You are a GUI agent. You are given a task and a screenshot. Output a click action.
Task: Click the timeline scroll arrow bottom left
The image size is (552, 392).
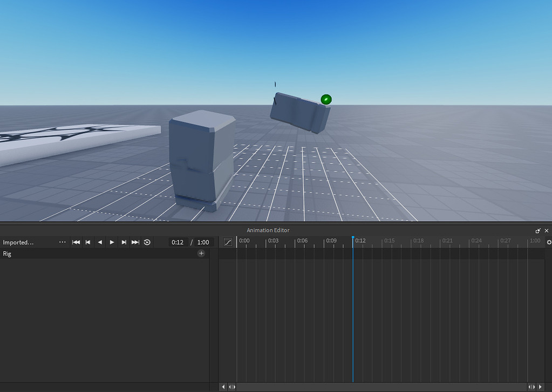(223, 387)
